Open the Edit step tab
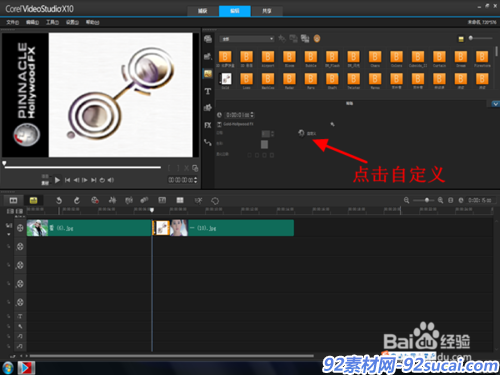The height and width of the screenshot is (375, 500). (x=235, y=11)
